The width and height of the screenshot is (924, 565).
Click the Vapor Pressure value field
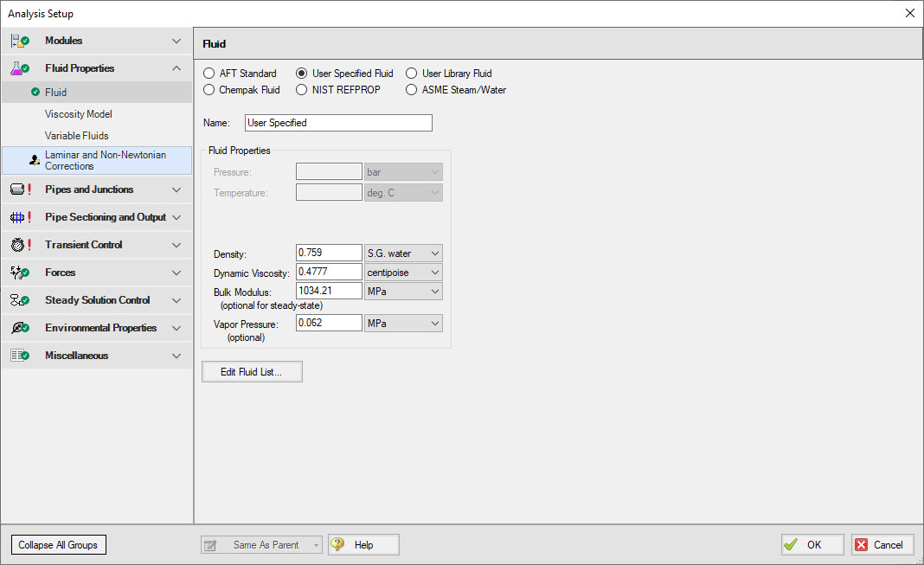pos(329,323)
